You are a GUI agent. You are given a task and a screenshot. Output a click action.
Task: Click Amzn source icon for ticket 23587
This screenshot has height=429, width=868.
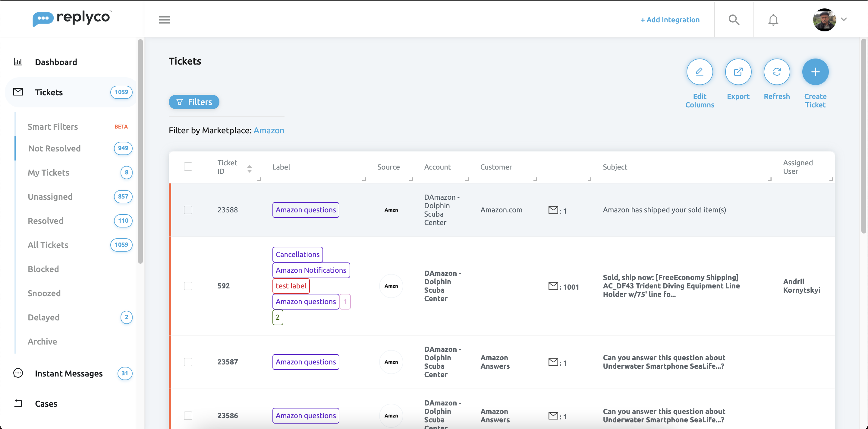coord(391,362)
